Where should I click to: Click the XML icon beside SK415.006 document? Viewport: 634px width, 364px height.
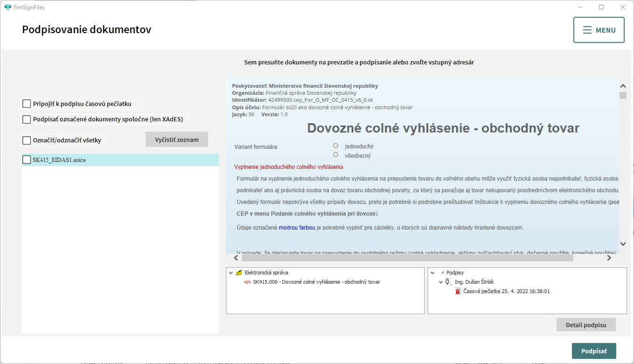[247, 282]
